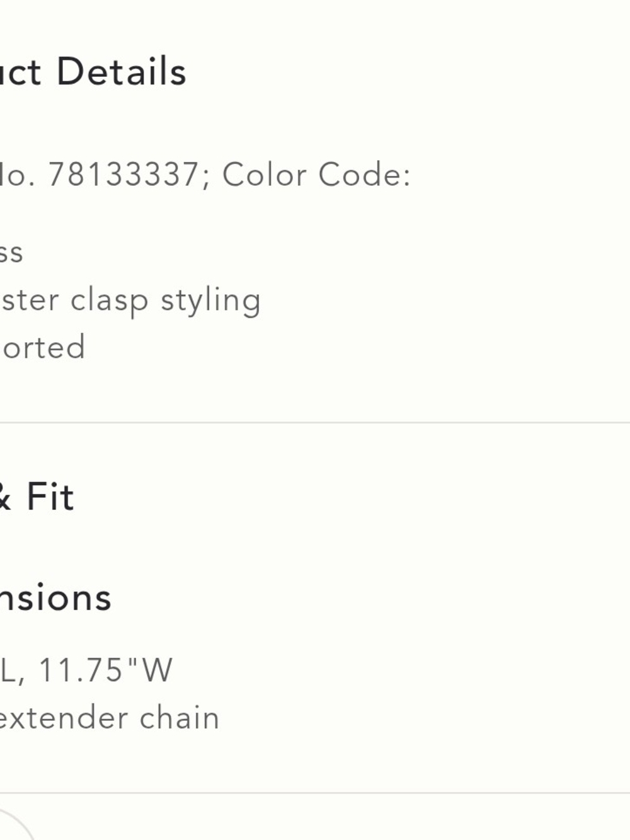Click the length 'L,' measurement text
Image resolution: width=630 pixels, height=840 pixels.
13,670
